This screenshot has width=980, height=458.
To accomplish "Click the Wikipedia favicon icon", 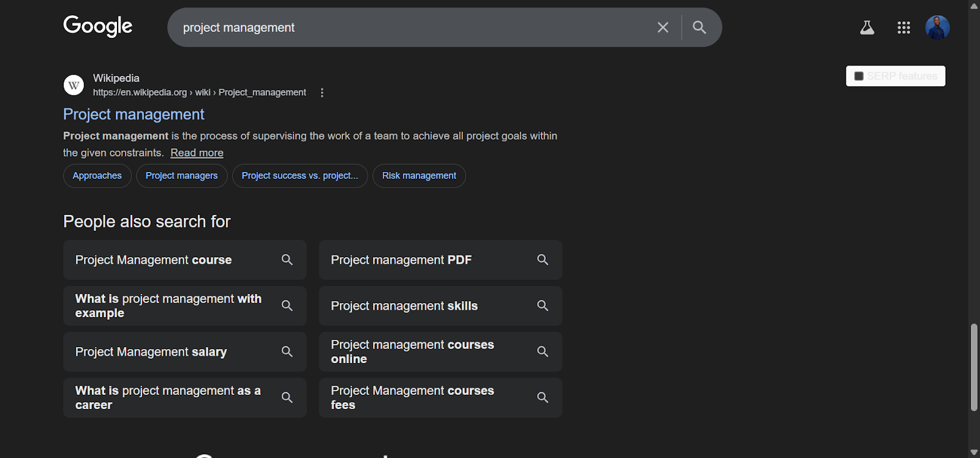I will pyautogui.click(x=73, y=85).
